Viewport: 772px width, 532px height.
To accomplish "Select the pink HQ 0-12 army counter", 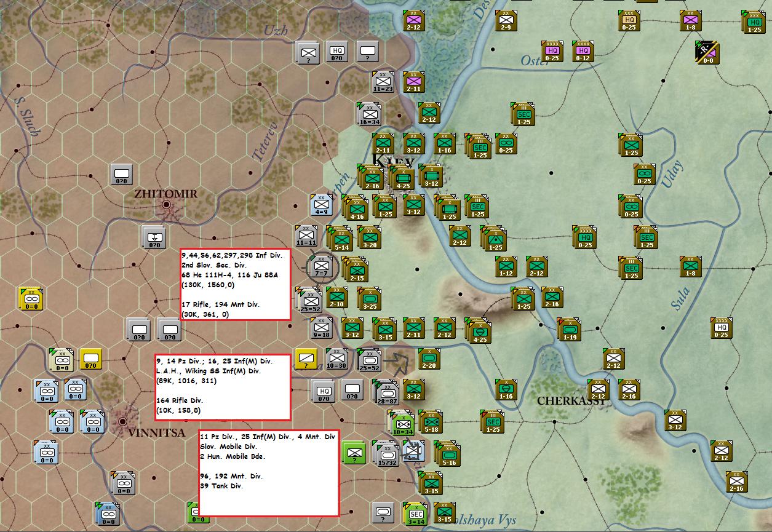I will point(583,52).
